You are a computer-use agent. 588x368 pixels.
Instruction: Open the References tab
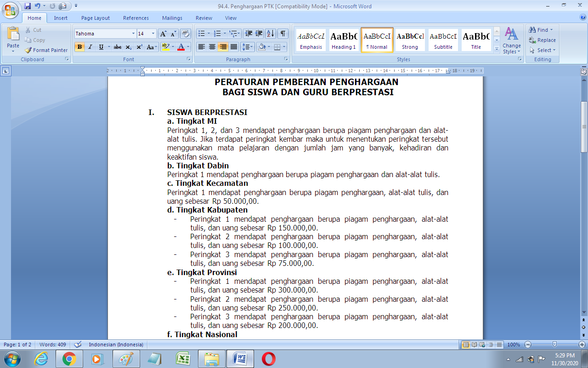tap(136, 18)
